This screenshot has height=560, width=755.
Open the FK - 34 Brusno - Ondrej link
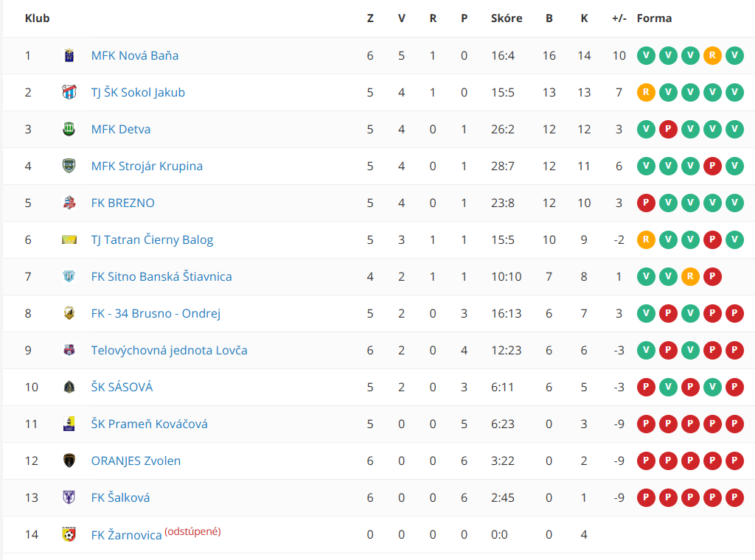(156, 313)
